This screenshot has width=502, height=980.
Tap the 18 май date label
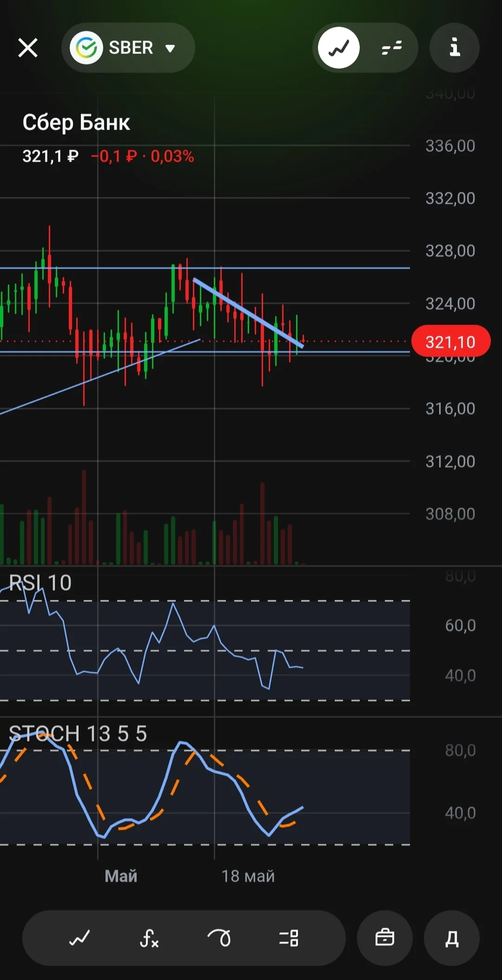pyautogui.click(x=248, y=876)
